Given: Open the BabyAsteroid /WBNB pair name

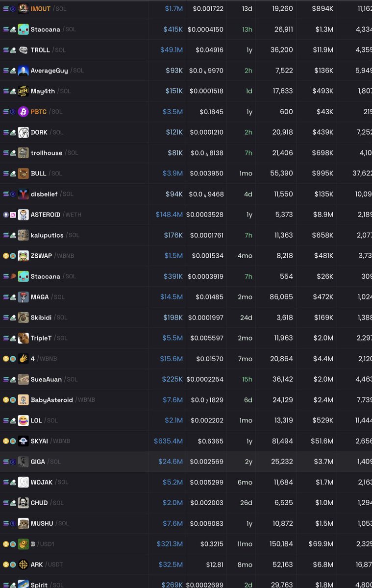Looking at the screenshot, I should point(63,400).
